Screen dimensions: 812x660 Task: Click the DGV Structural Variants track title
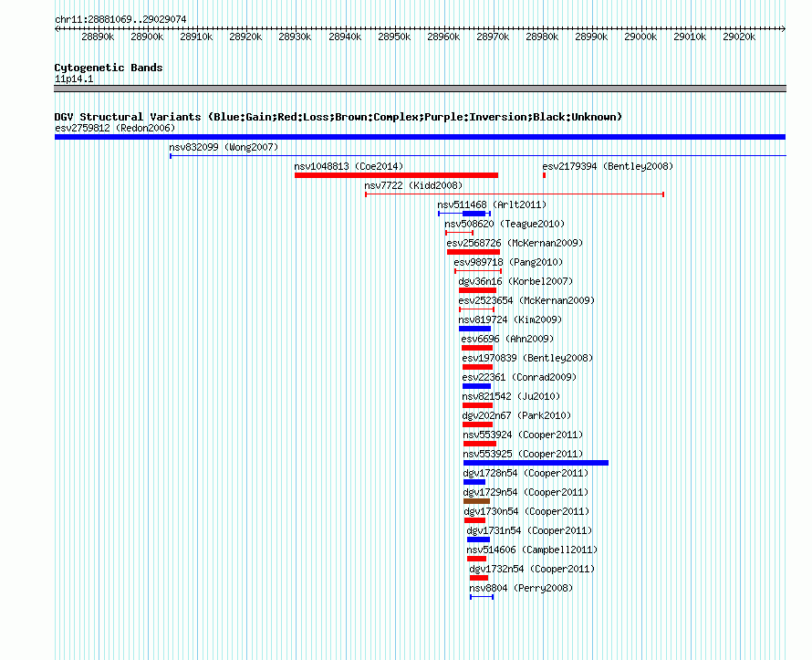[338, 117]
